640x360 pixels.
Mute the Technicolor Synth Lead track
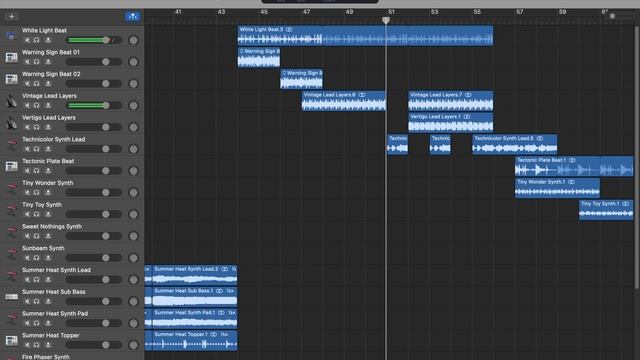tap(27, 149)
